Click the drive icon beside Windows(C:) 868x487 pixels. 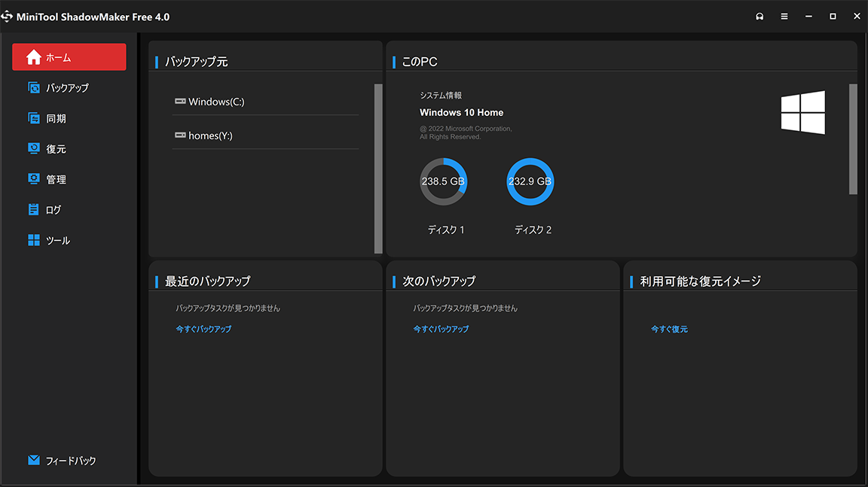(180, 101)
